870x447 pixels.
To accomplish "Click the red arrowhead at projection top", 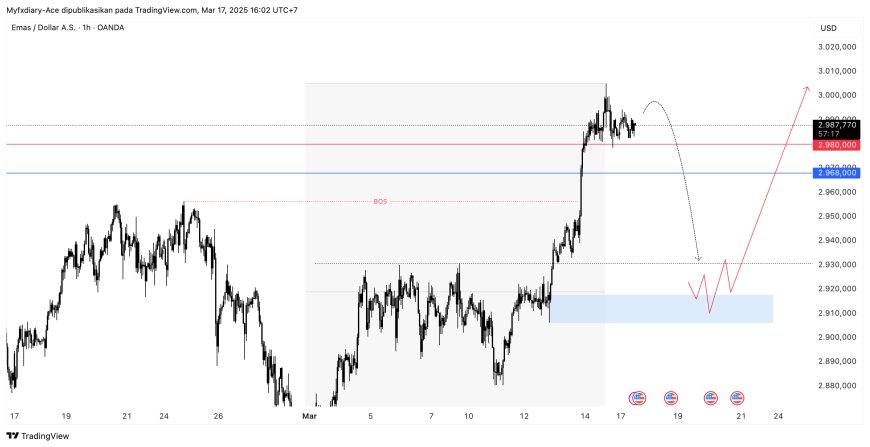I will pyautogui.click(x=806, y=89).
